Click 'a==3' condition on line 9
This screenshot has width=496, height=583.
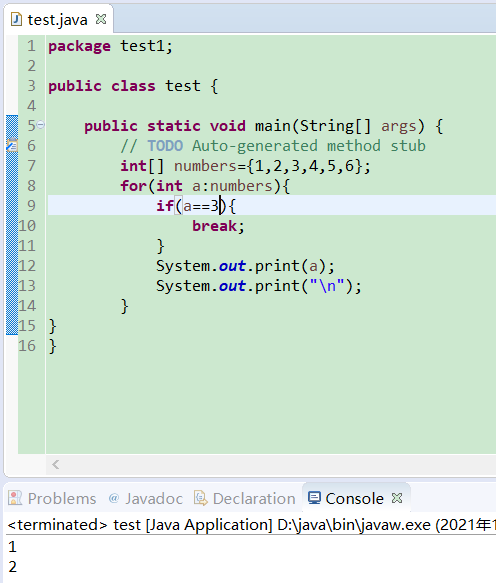click(x=201, y=206)
